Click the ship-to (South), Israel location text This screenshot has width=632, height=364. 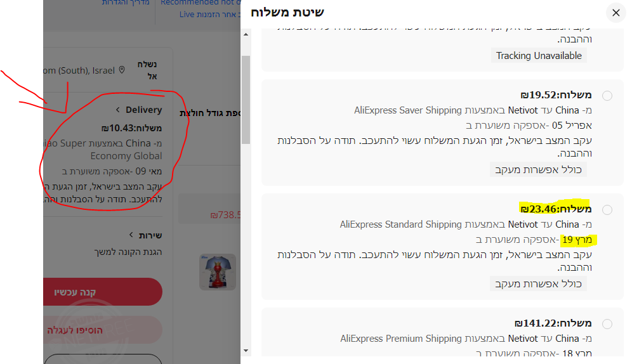(x=79, y=70)
